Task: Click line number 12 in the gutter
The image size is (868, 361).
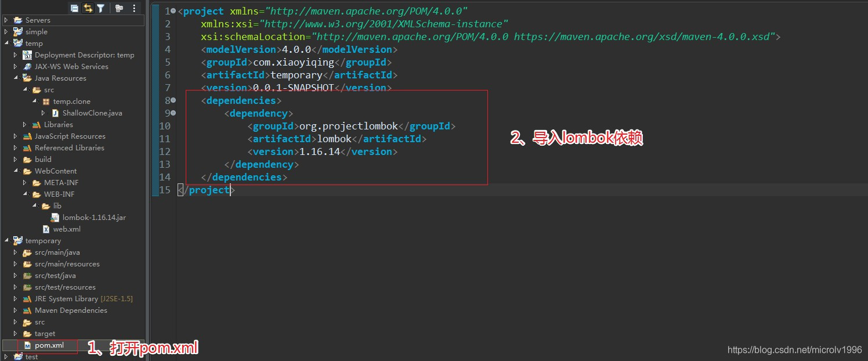Action: [x=165, y=151]
